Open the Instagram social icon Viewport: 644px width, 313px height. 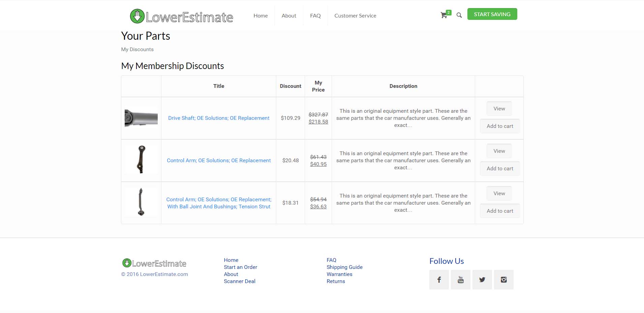point(503,280)
